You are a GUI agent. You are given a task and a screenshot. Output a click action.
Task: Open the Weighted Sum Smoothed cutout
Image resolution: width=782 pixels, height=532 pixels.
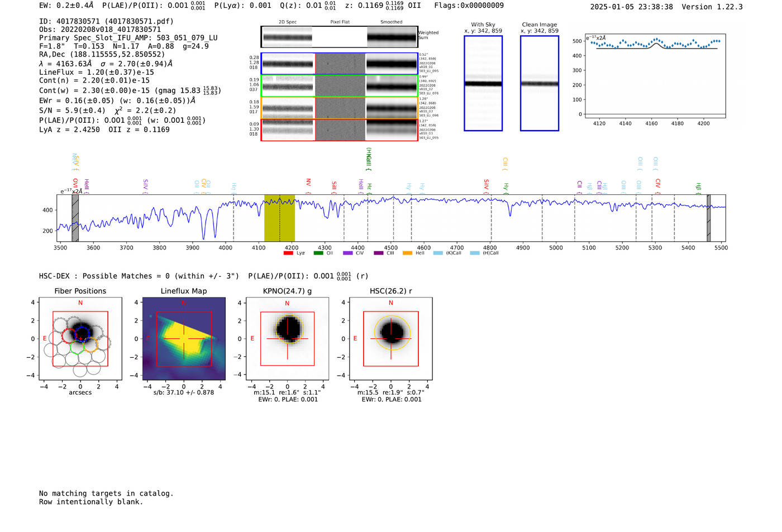(x=392, y=37)
